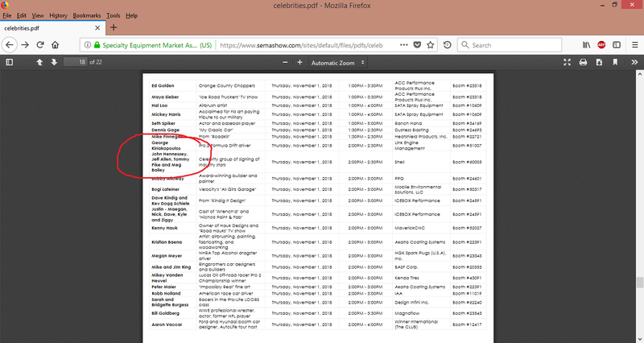
Task: Click Orange County Choppers cell
Action: pos(227,85)
